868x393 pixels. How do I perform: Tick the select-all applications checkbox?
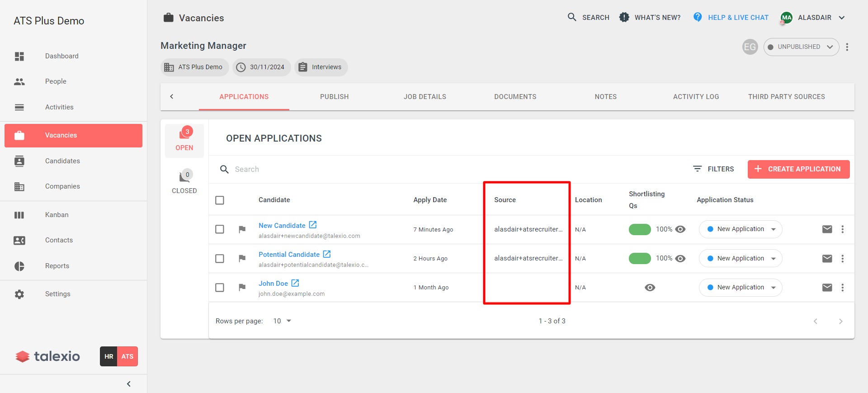[220, 200]
